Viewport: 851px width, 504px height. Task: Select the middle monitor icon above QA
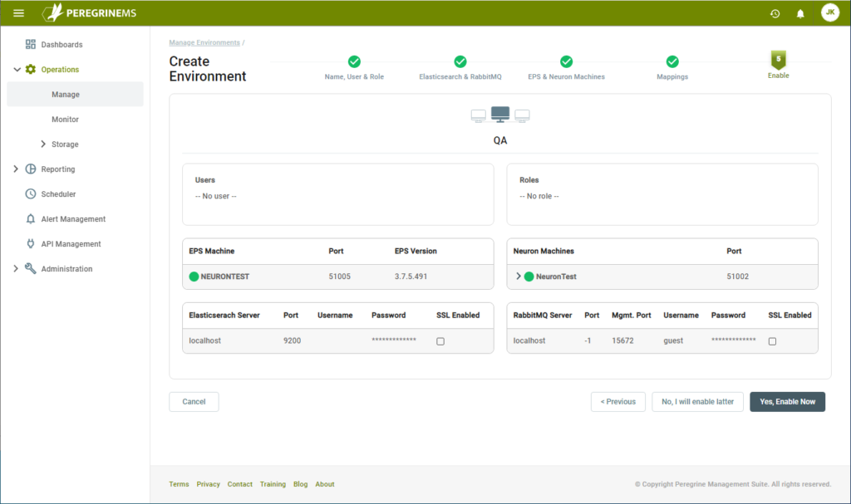coord(499,115)
